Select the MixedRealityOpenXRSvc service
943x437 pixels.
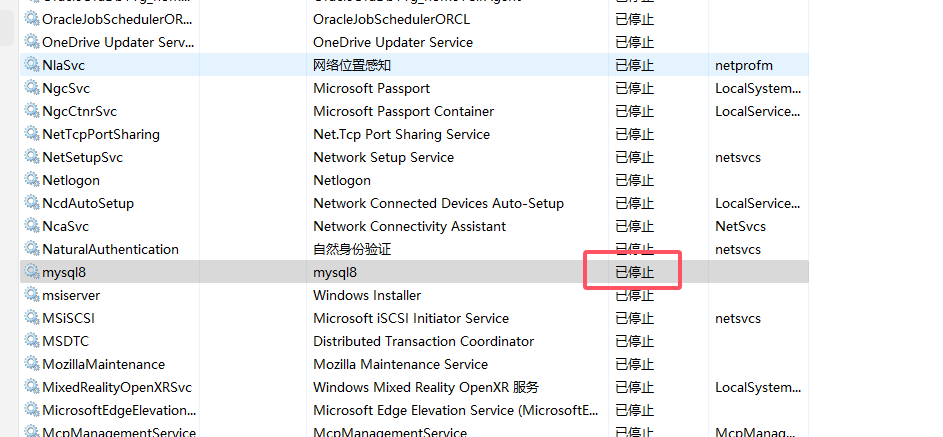tap(117, 387)
